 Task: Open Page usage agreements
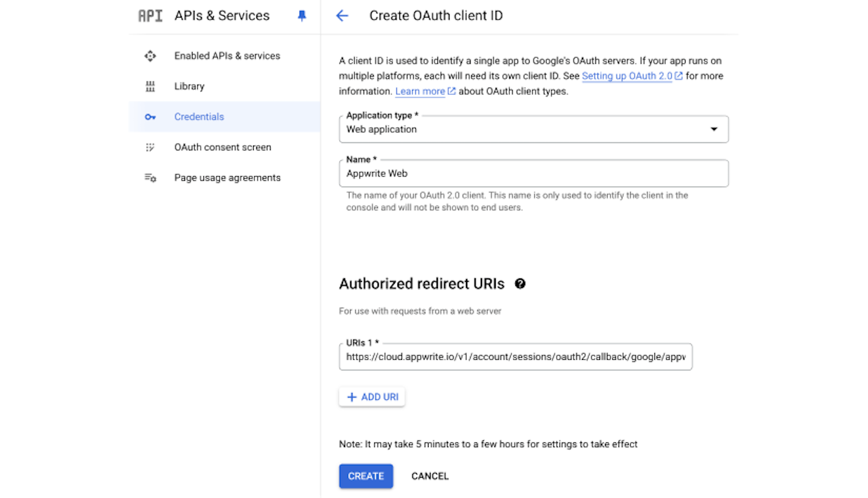tap(227, 178)
